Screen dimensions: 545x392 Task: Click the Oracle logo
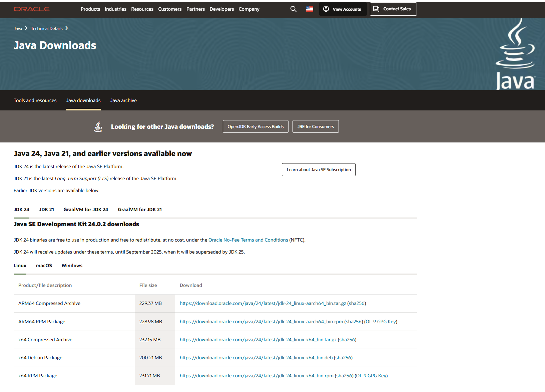click(x=32, y=9)
